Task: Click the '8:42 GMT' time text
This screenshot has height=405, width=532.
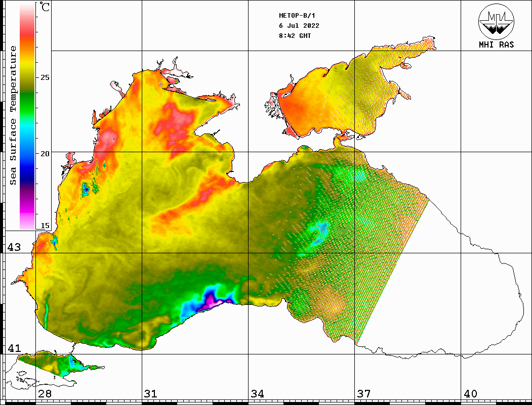Action: tap(295, 35)
